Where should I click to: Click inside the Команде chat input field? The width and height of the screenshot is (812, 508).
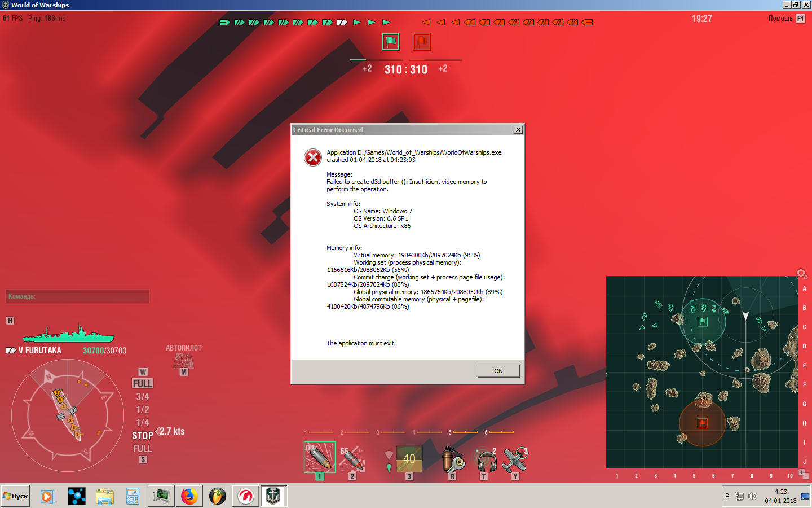pyautogui.click(x=77, y=296)
